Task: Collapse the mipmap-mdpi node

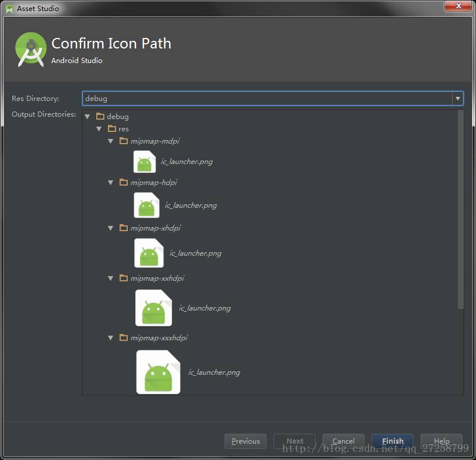Action: click(x=110, y=141)
